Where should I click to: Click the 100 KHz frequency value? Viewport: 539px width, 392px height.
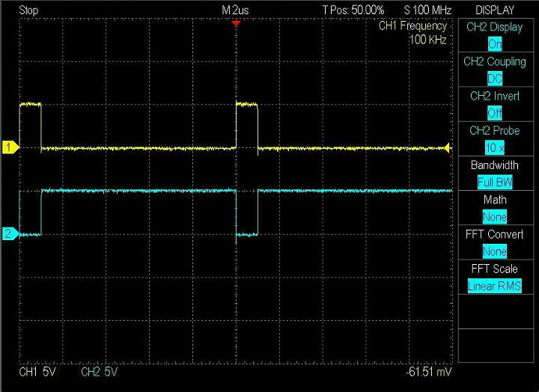point(428,40)
